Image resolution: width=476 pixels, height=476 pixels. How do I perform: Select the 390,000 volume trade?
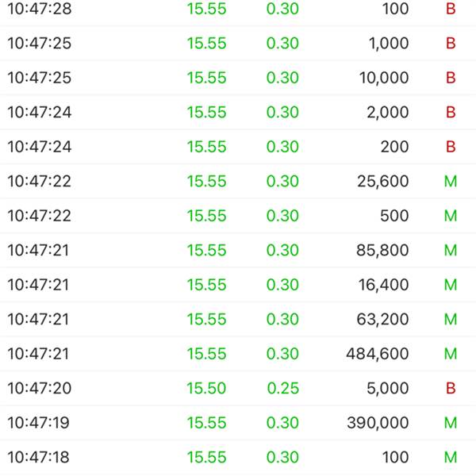click(x=378, y=423)
